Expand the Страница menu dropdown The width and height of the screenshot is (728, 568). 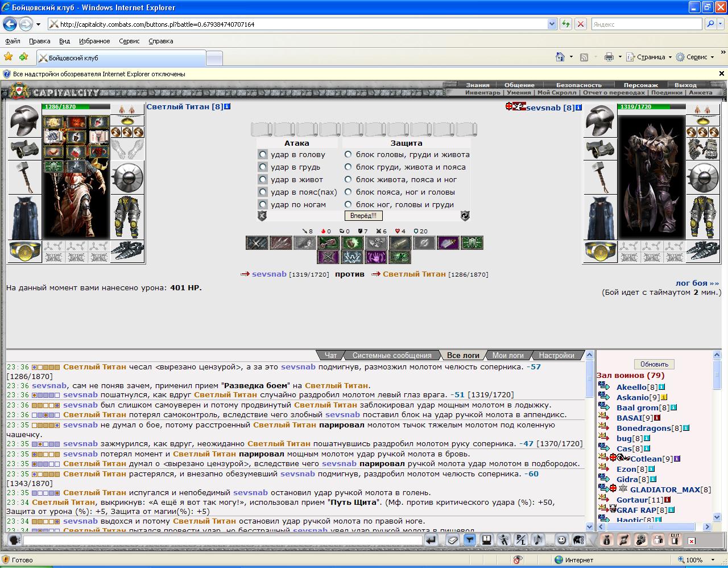point(669,57)
